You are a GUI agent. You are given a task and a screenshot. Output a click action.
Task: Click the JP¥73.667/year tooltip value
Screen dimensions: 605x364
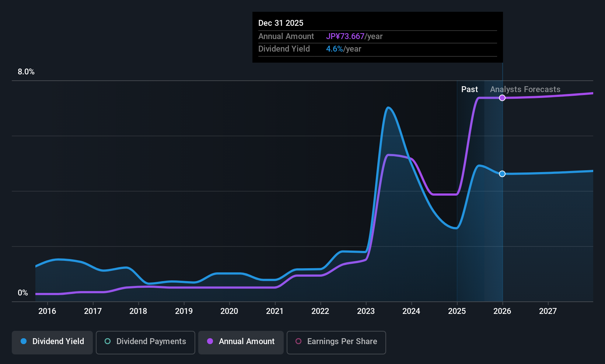coord(354,36)
